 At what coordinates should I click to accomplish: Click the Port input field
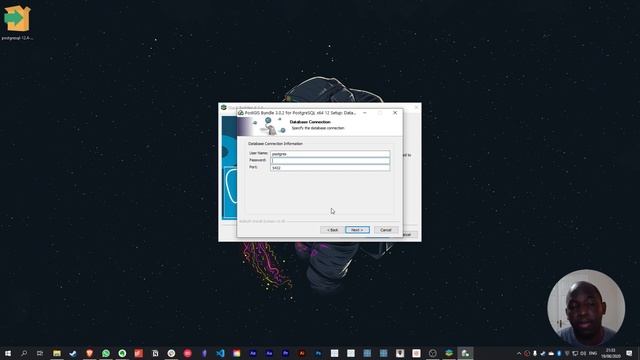[x=330, y=168]
